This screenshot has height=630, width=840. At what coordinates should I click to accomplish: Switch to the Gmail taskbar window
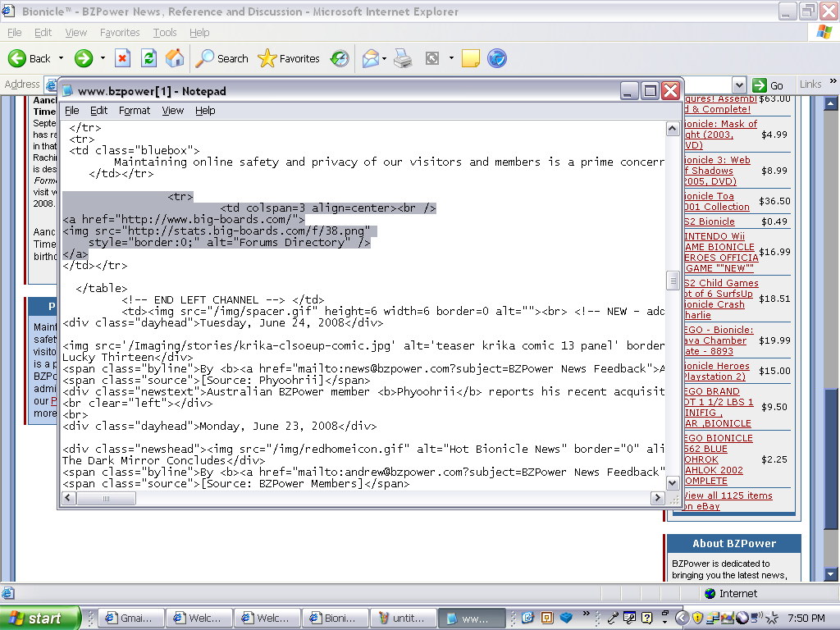[x=127, y=618]
